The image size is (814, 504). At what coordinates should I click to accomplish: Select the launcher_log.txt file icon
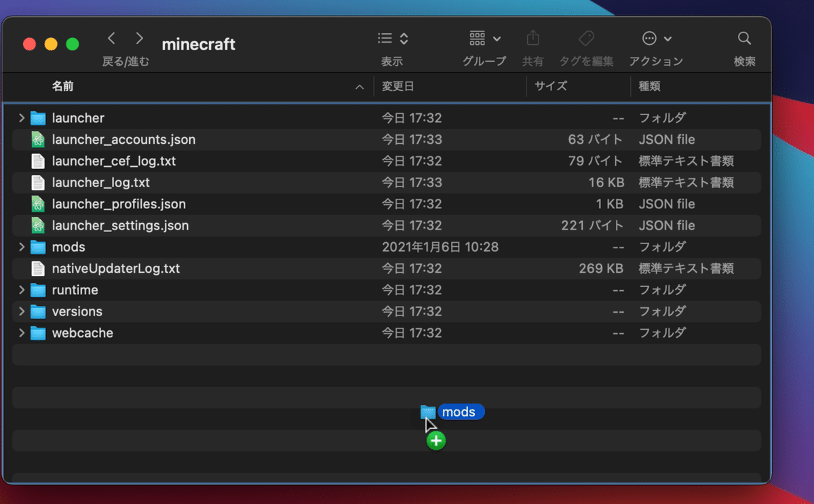pos(38,182)
